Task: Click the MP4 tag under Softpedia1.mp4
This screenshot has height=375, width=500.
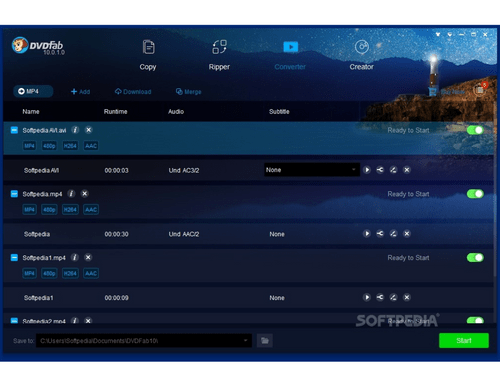Action: coord(29,273)
